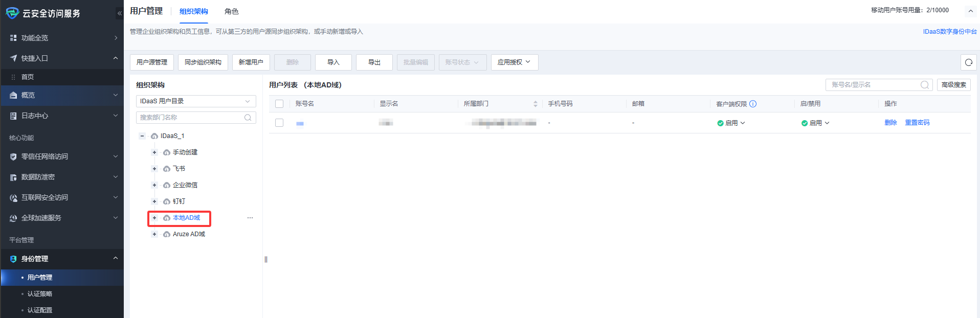Open 认证策略 in the sidebar menu

coord(40,294)
